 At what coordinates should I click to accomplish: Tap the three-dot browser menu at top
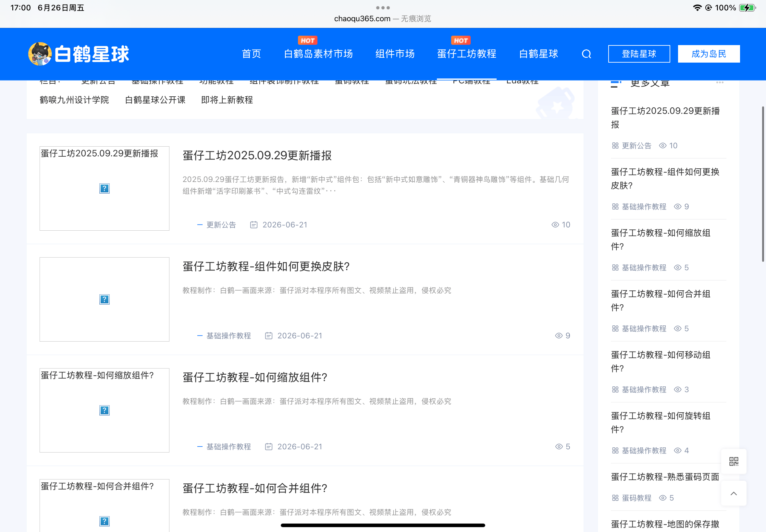[383, 7]
